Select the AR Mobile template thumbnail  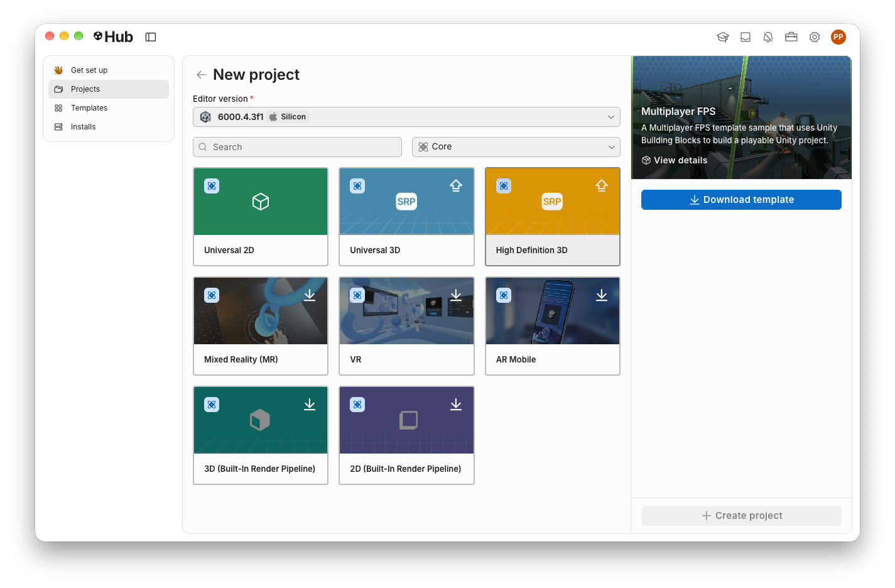pos(553,311)
